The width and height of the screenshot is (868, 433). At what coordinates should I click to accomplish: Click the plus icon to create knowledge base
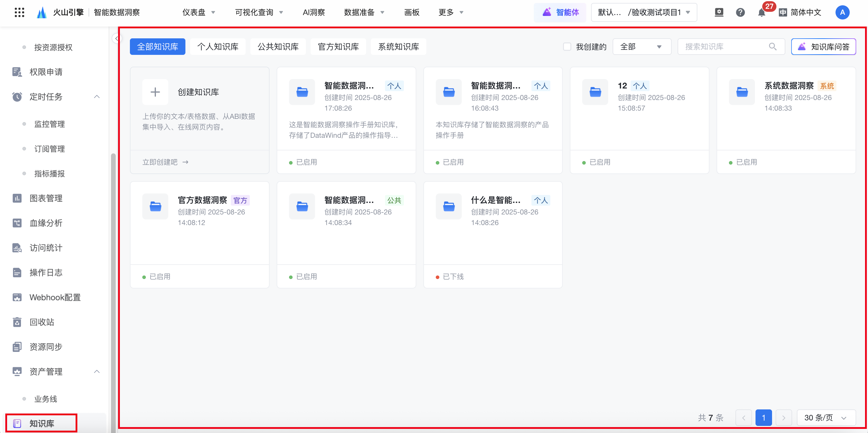155,92
